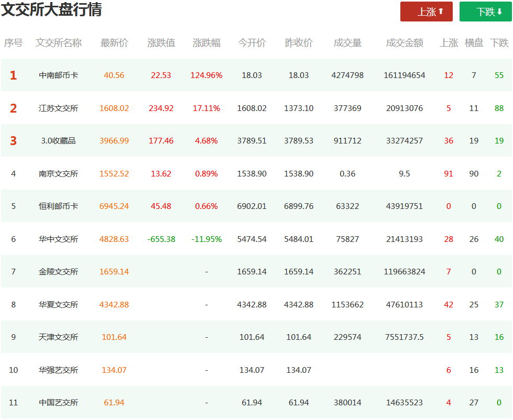Click previous close 5484.01
513x420 pixels.
[299, 239]
